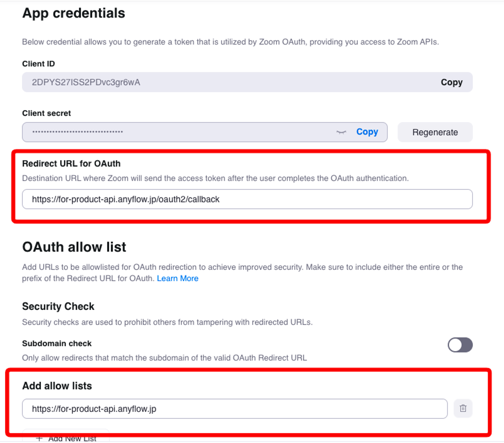
Task: Delete the allow list entry via trash icon
Action: coord(463,408)
